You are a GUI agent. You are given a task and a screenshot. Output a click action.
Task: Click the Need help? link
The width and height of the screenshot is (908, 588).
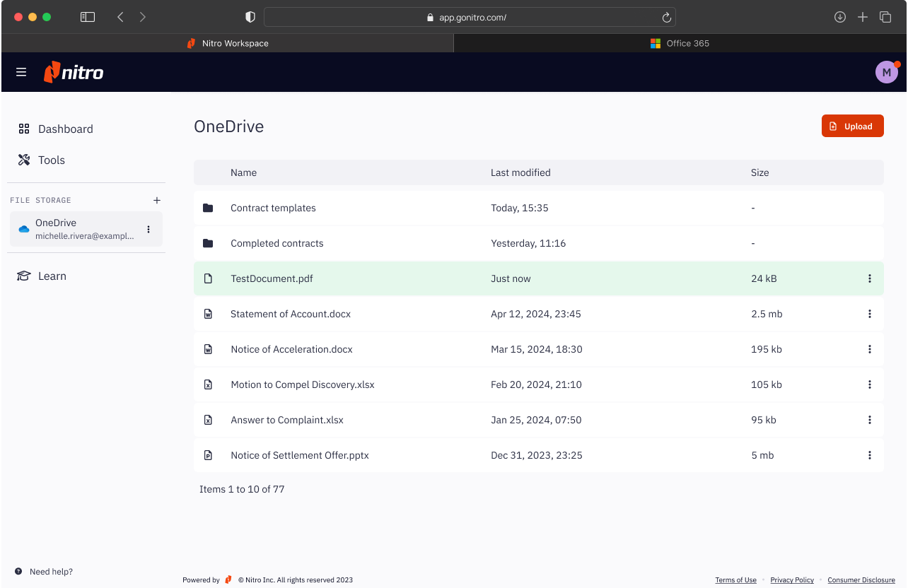tap(51, 572)
